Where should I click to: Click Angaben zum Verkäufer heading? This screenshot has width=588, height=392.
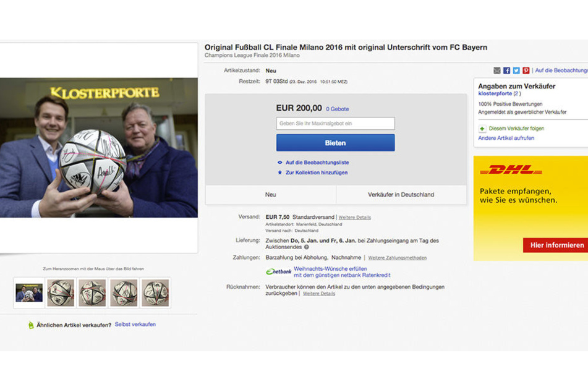(516, 87)
